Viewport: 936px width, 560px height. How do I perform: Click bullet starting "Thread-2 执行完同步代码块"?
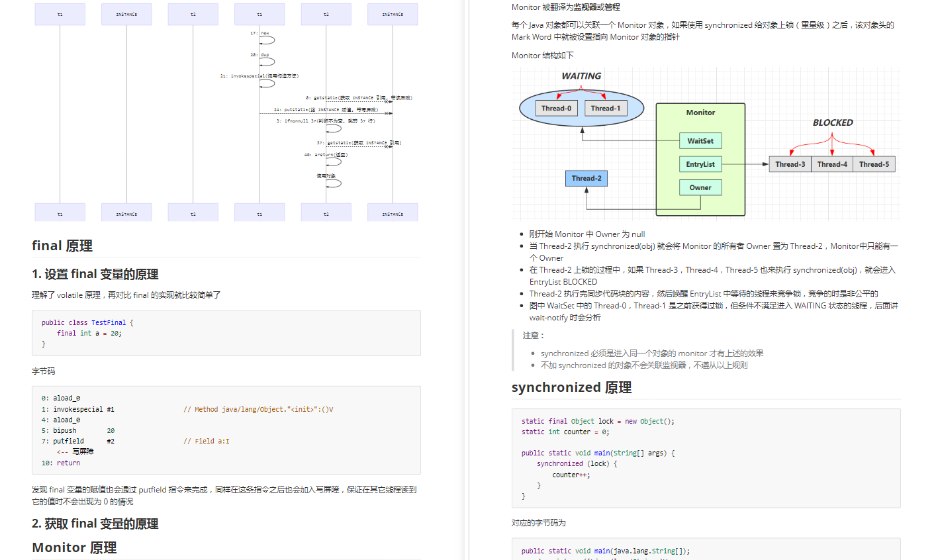click(704, 294)
